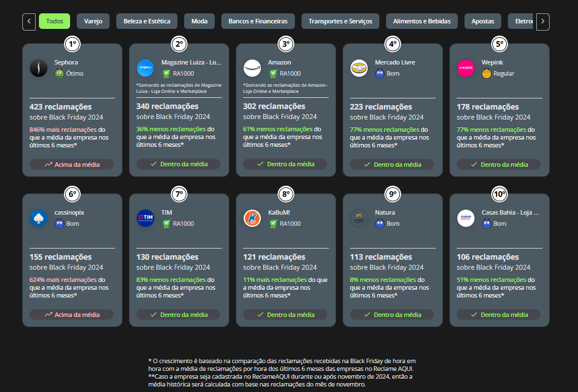The width and height of the screenshot is (578, 392).
Task: Click the Wepink pink logo
Action: click(x=466, y=68)
